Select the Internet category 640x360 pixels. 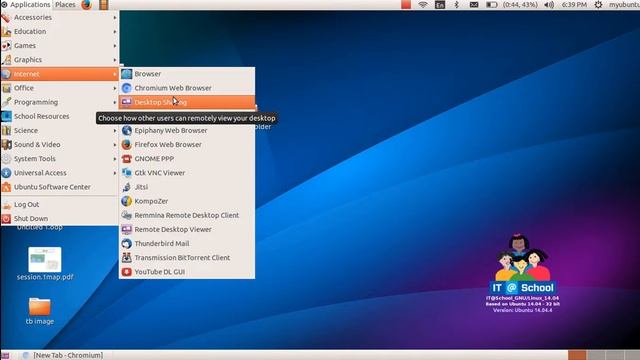pos(60,74)
